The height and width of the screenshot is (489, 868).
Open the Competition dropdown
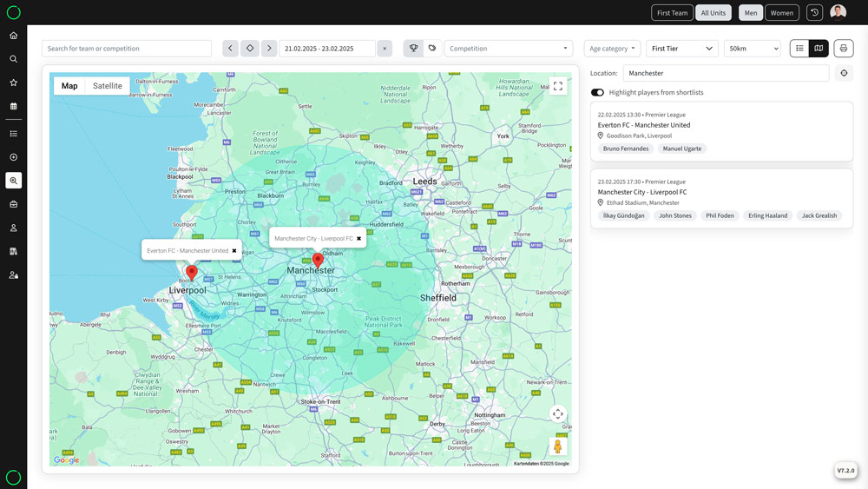pyautogui.click(x=508, y=48)
